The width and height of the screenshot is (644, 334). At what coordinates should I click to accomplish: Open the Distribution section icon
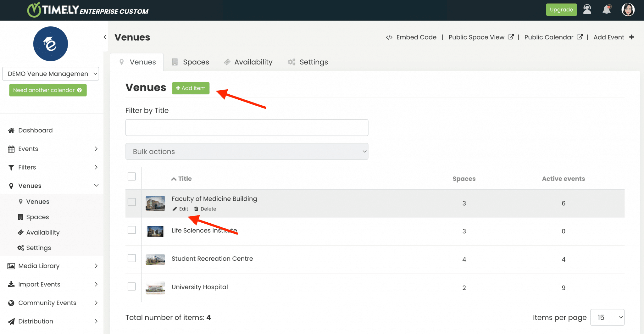[x=11, y=321]
